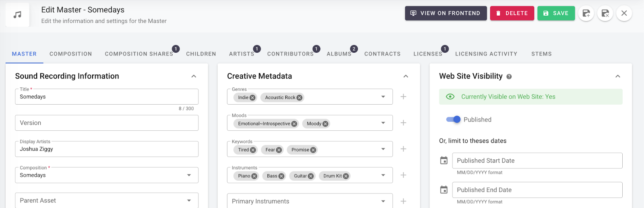
Task: Remove the Fear keyword chip
Action: pos(279,150)
